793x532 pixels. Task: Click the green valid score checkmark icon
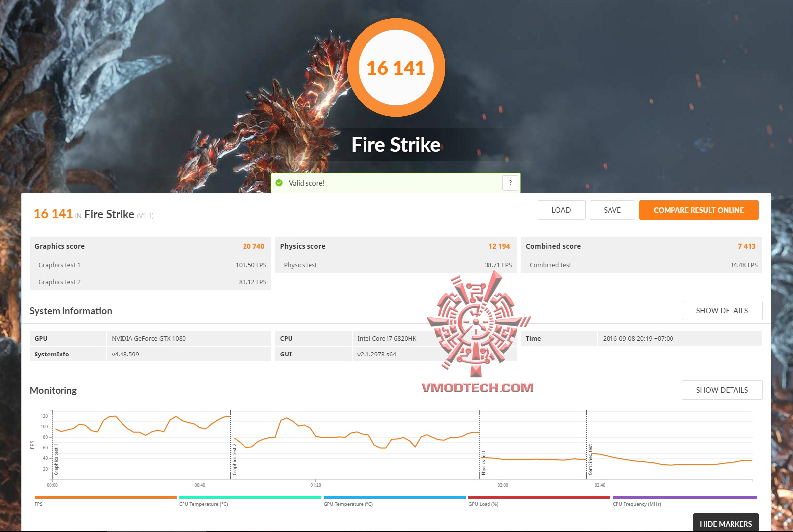pyautogui.click(x=279, y=183)
